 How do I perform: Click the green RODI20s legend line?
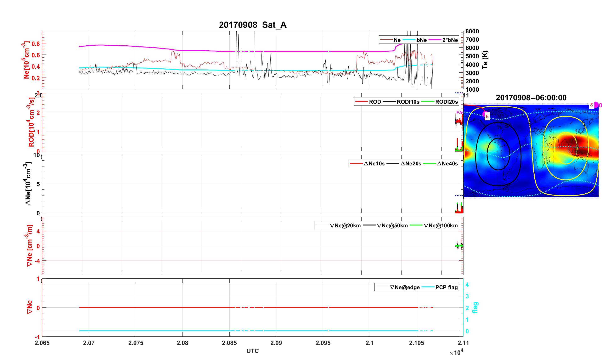click(428, 102)
